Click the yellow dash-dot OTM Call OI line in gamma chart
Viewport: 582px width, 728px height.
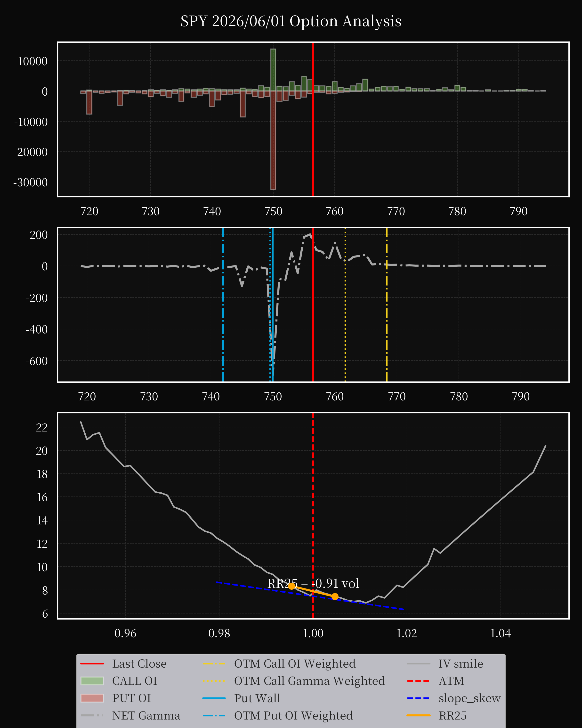coord(387,305)
